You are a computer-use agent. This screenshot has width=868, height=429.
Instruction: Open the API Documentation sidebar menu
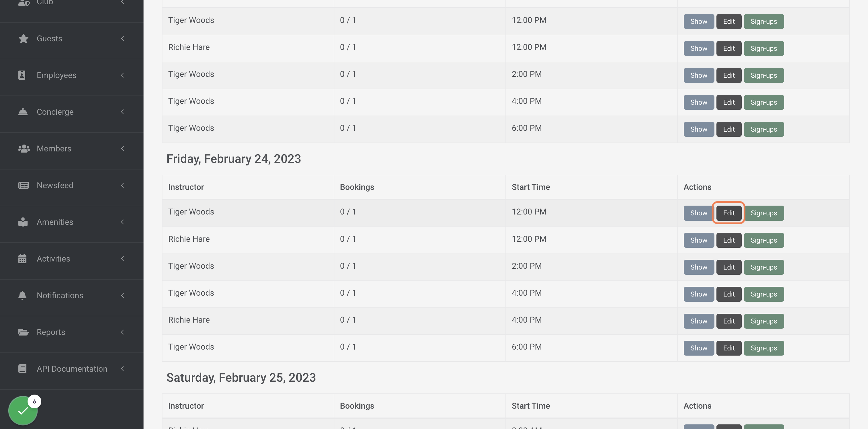click(71, 369)
